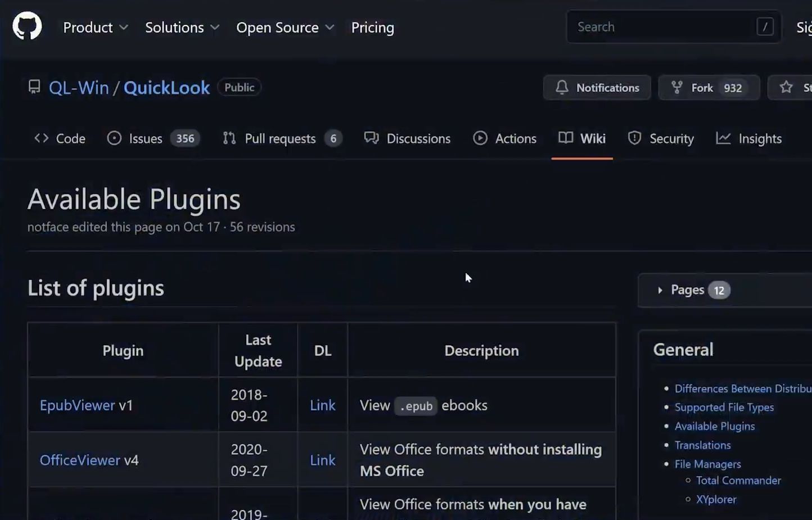Click the Pull requests icon

[229, 138]
